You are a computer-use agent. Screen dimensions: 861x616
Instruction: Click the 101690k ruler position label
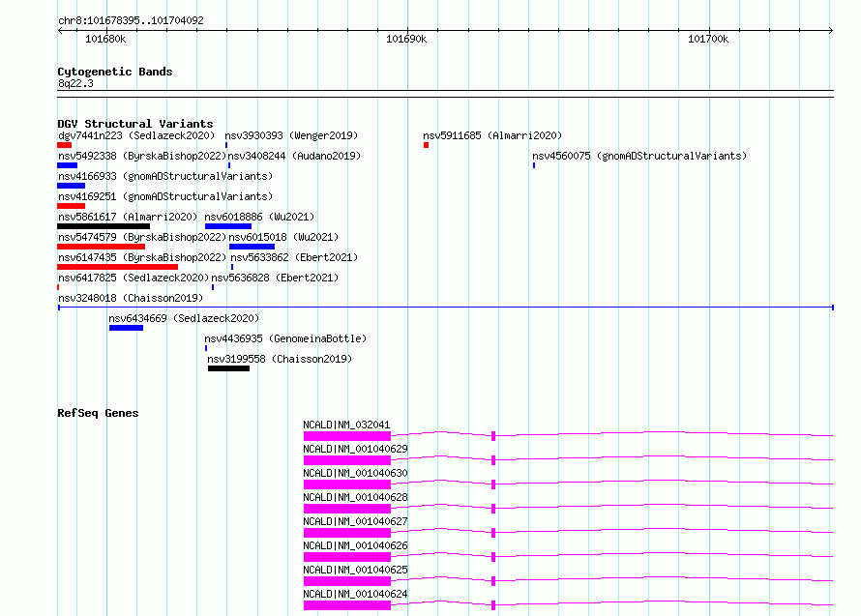406,39
